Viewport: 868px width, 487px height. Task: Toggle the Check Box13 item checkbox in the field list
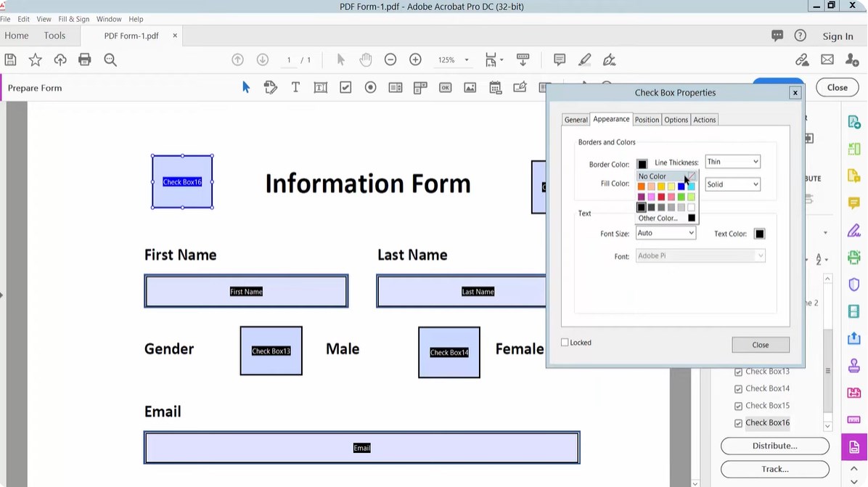(738, 372)
